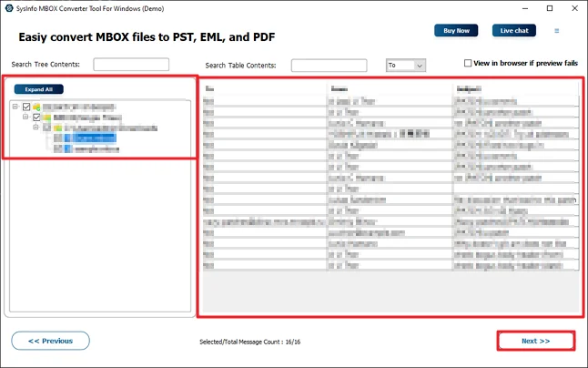
Task: Open Live chat support
Action: (x=513, y=31)
